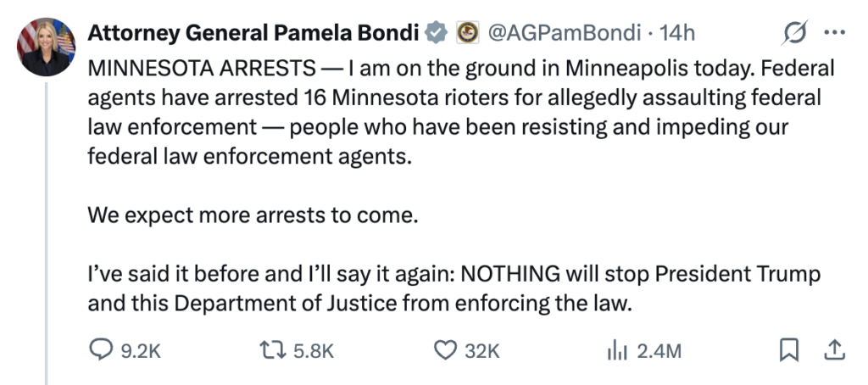The height and width of the screenshot is (385, 868).
Task: Open Pamela Bondi's profile picture
Action: (47, 45)
